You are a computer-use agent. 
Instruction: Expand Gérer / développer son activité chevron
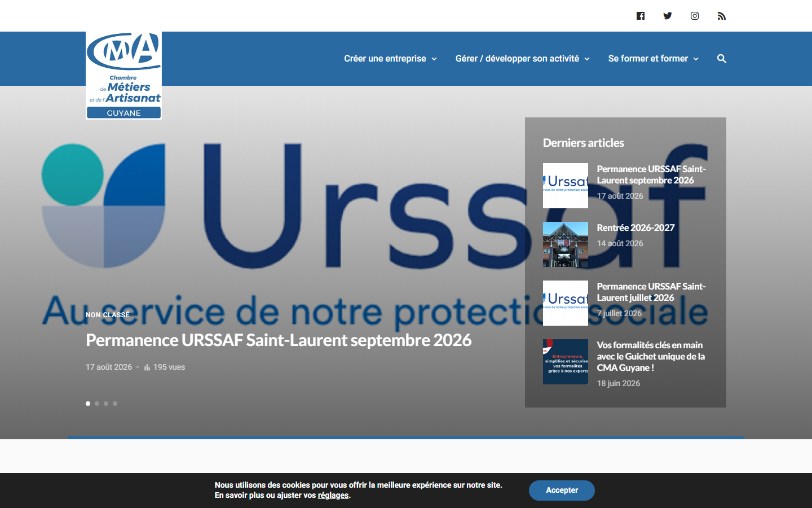587,59
